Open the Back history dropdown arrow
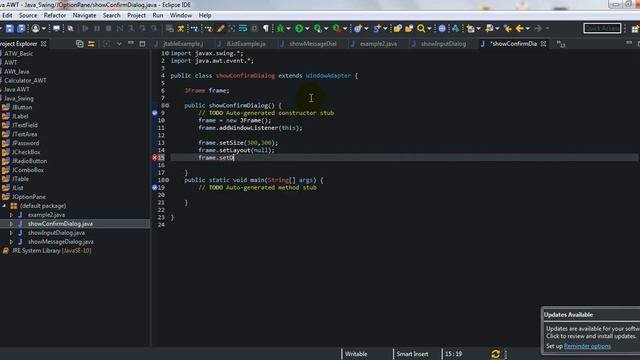The height and width of the screenshot is (360, 640). coord(527,29)
